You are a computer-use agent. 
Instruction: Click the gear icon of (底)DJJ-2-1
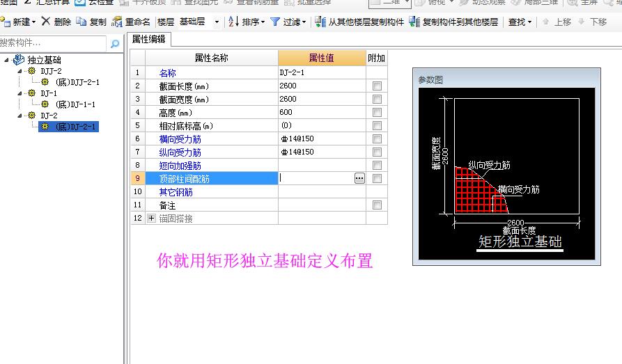pos(45,82)
